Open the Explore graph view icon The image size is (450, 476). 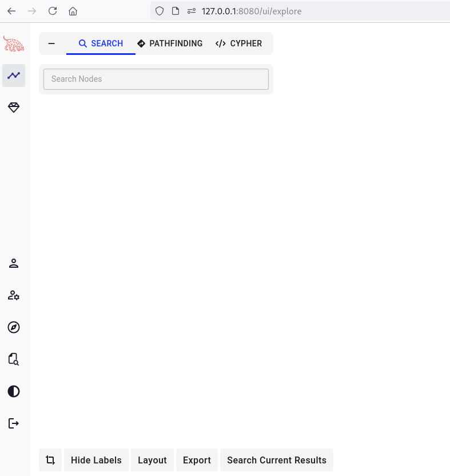point(14,76)
